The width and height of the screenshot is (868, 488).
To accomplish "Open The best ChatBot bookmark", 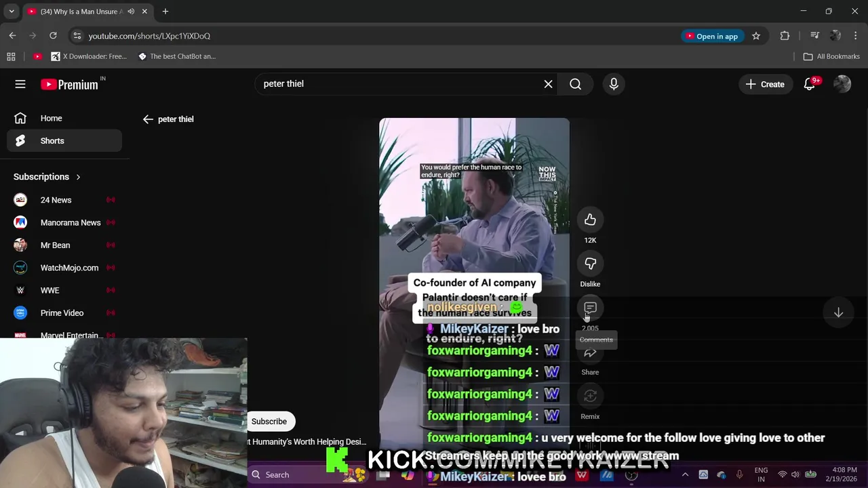I will (176, 56).
